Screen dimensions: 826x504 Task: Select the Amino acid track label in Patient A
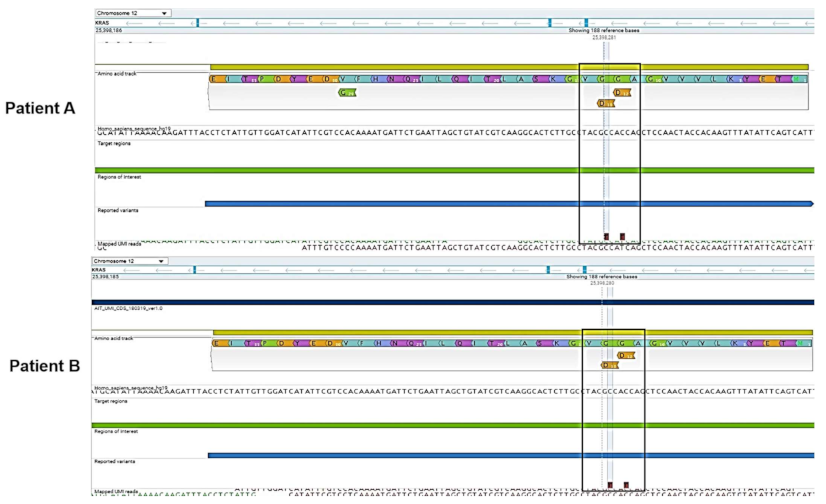pos(118,73)
